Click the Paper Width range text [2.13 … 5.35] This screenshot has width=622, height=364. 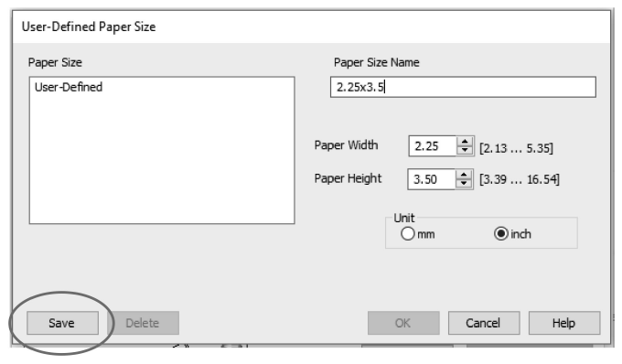click(x=516, y=148)
